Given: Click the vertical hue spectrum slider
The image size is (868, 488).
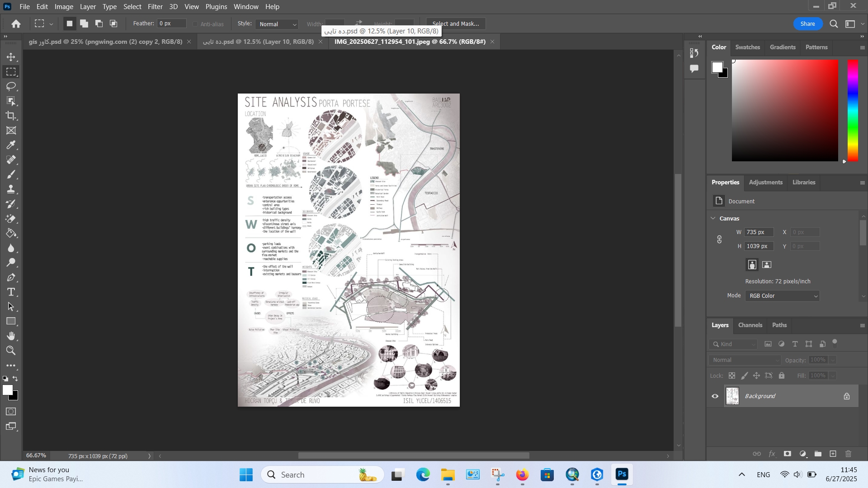Looking at the screenshot, I should click(x=853, y=110).
